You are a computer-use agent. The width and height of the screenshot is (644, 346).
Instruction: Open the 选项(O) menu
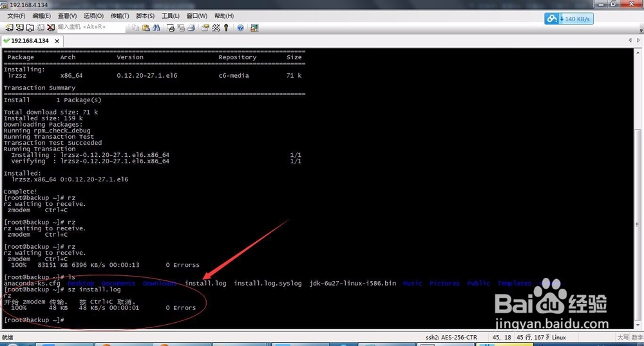[93, 15]
